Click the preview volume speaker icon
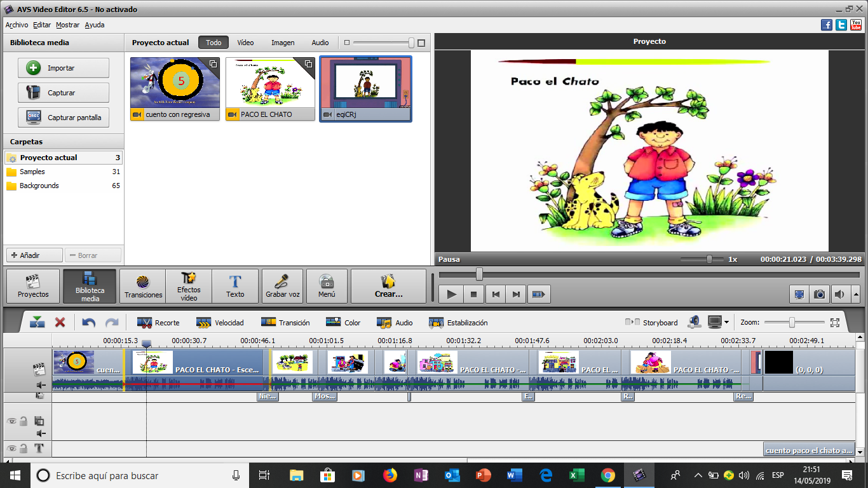The image size is (868, 488). [x=840, y=294]
